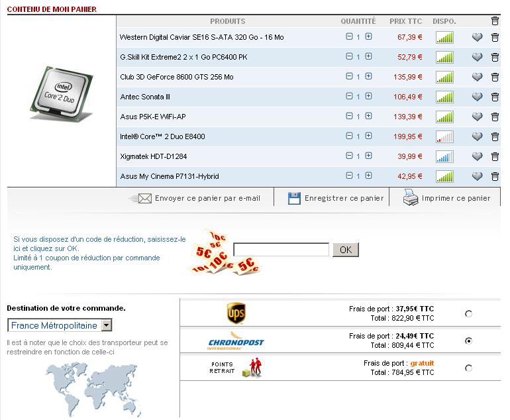Click the floppy disk save cart icon
The image size is (510, 420).
[294, 198]
